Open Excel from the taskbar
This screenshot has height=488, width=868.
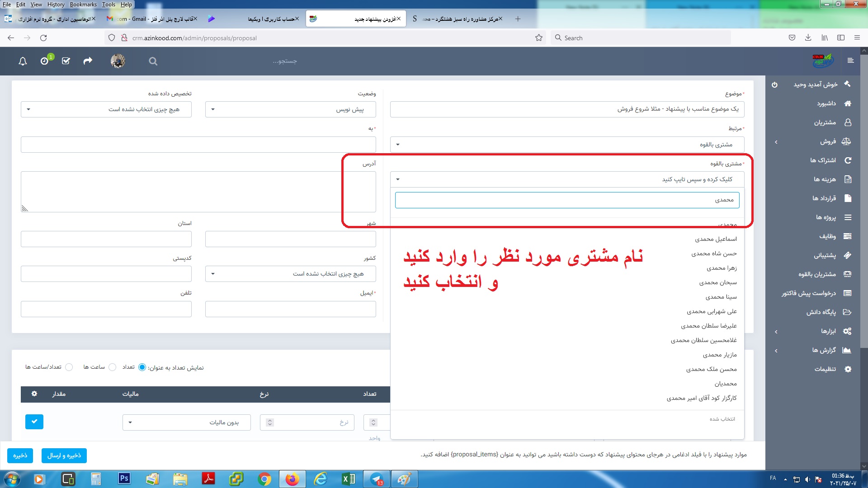[x=349, y=479]
